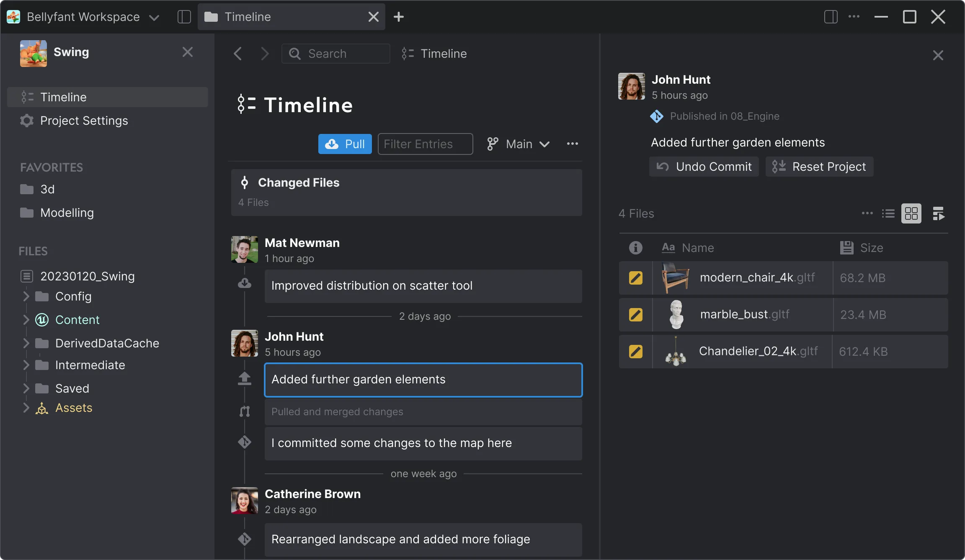Click the flattened timeline icon next to grid view
The height and width of the screenshot is (560, 965).
click(x=939, y=213)
